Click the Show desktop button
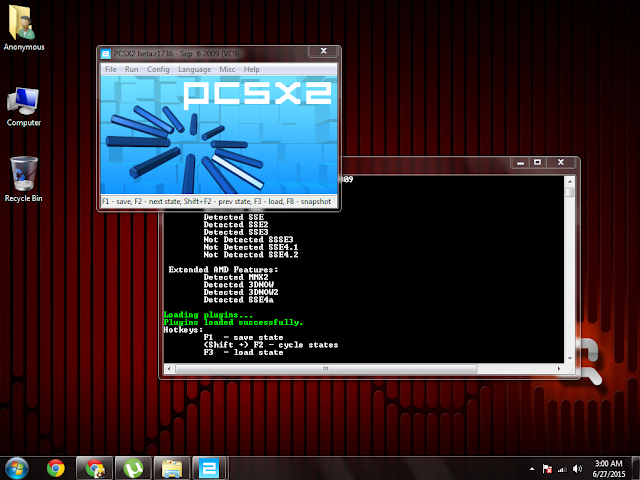 [x=636, y=468]
